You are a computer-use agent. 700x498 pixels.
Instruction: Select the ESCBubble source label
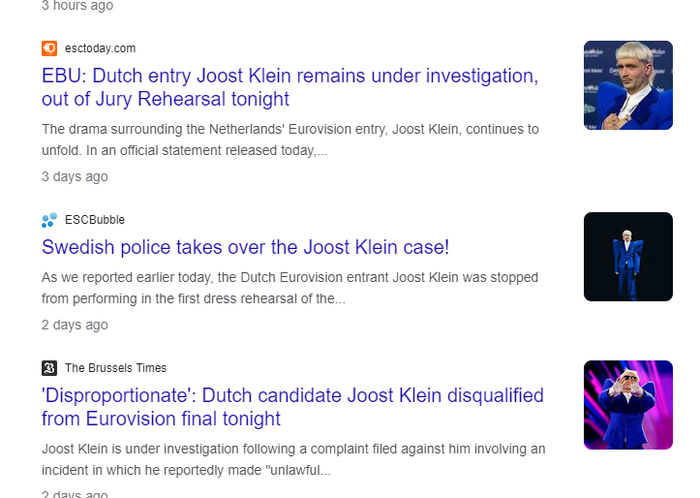(95, 220)
